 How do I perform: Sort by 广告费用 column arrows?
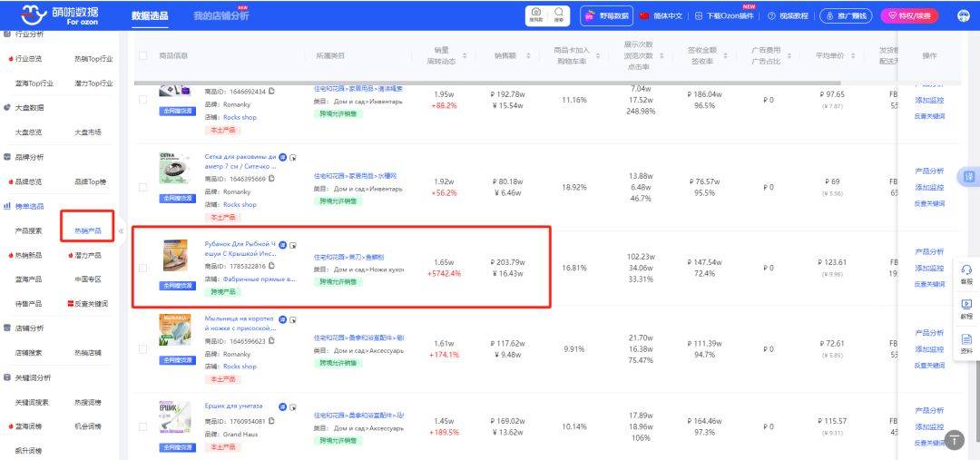pos(790,55)
